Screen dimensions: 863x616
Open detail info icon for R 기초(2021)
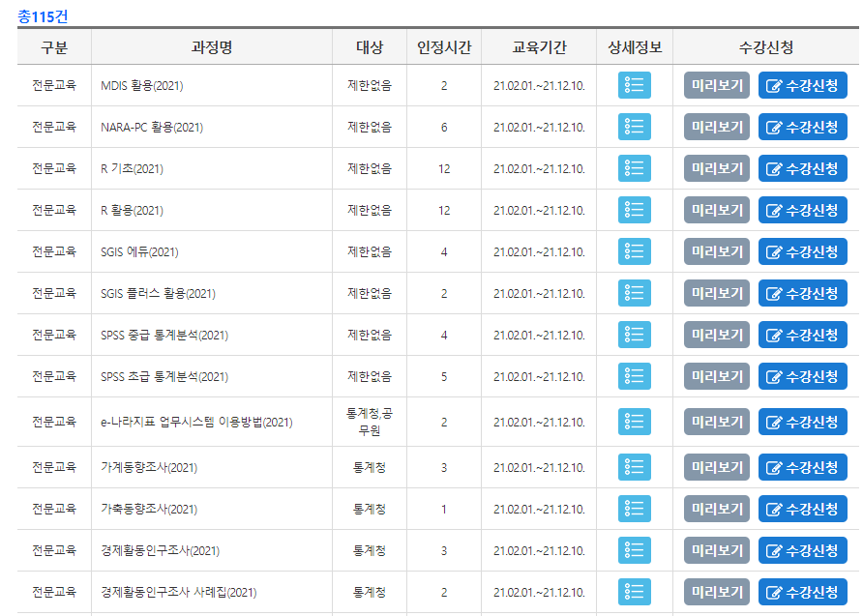click(x=634, y=168)
